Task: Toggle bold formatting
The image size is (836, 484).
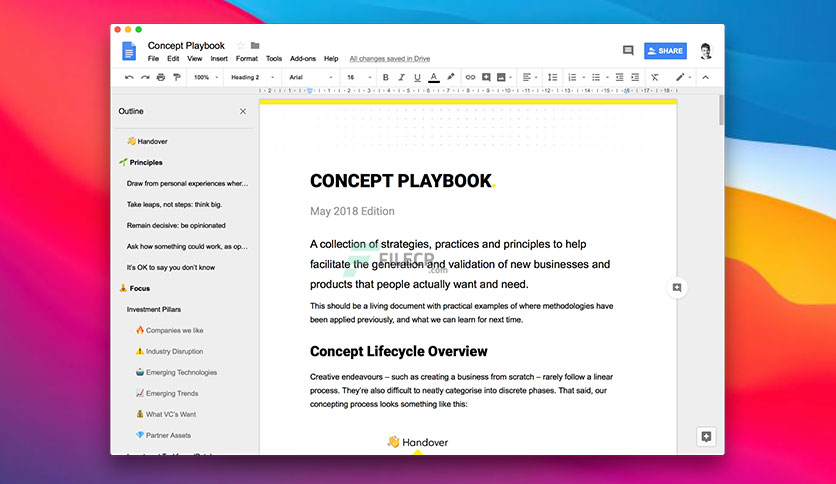Action: tap(385, 77)
